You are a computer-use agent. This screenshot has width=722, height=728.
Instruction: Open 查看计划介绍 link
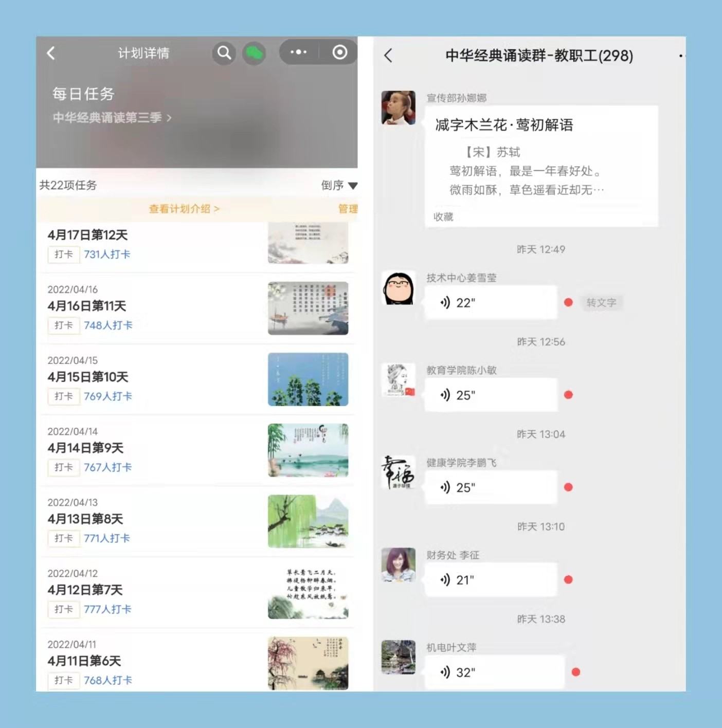pyautogui.click(x=184, y=209)
